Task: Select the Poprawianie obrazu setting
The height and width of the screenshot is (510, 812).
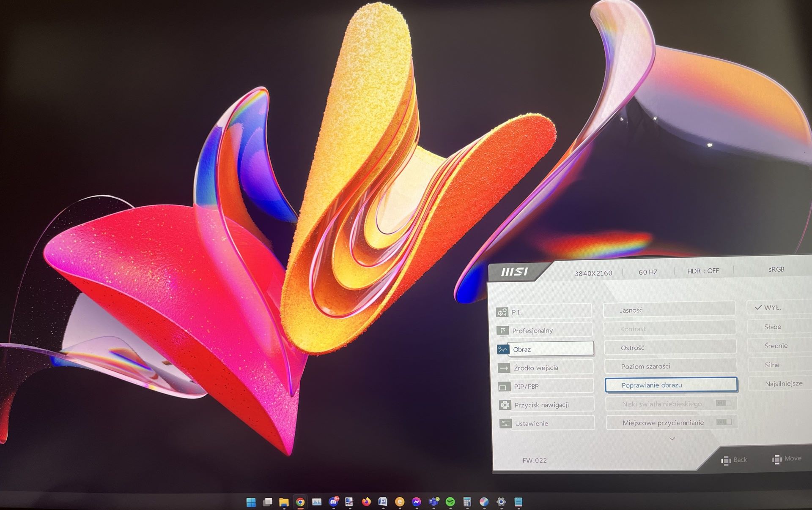Action: [671, 385]
